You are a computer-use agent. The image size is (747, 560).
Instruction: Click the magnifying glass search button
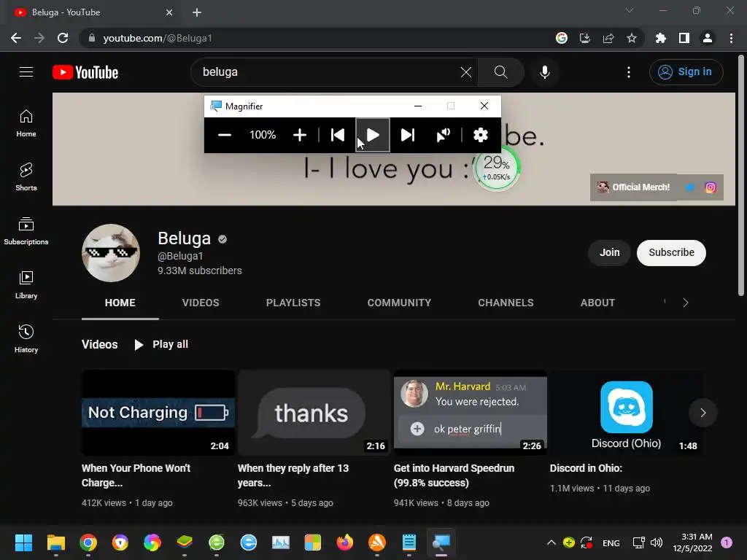(x=500, y=72)
